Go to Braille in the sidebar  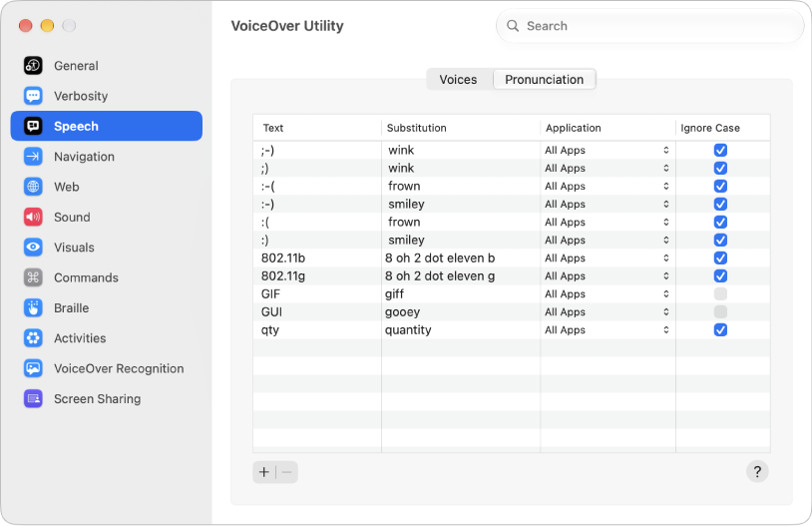tap(106, 307)
